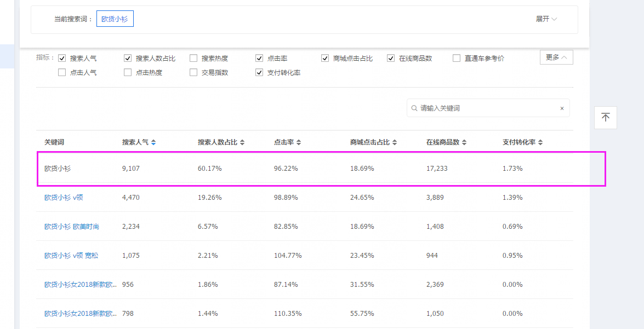The image size is (644, 329).
Task: Tick the 交易指数 checkbox
Action: [x=193, y=72]
